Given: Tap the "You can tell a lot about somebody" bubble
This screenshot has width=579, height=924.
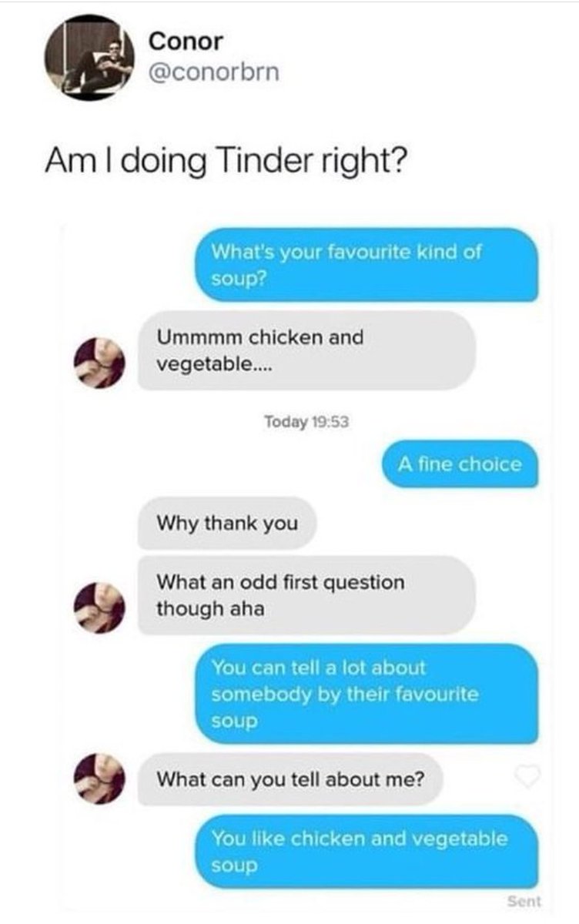Looking at the screenshot, I should [x=365, y=694].
